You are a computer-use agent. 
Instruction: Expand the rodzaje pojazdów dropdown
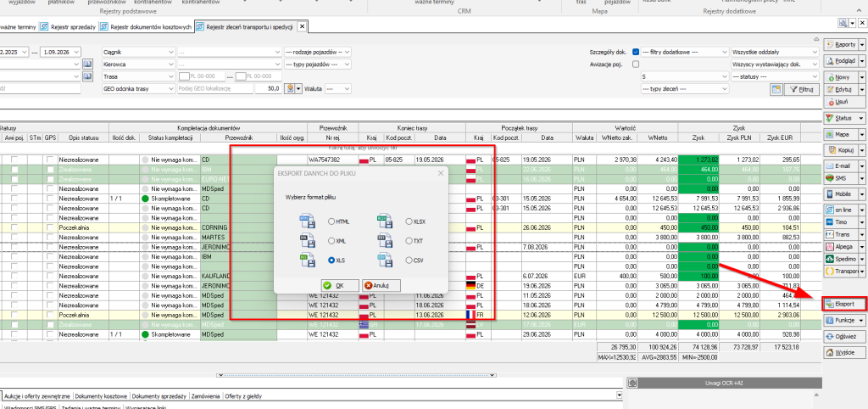click(x=318, y=52)
